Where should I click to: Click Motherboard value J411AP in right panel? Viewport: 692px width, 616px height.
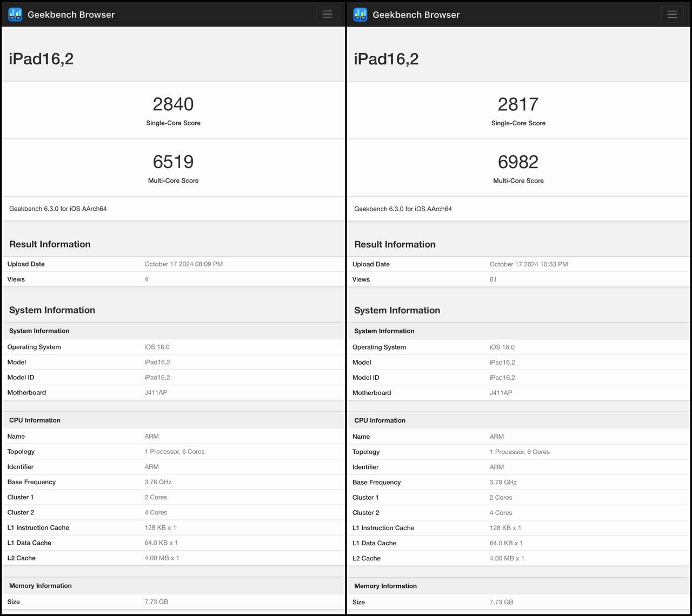(x=501, y=393)
